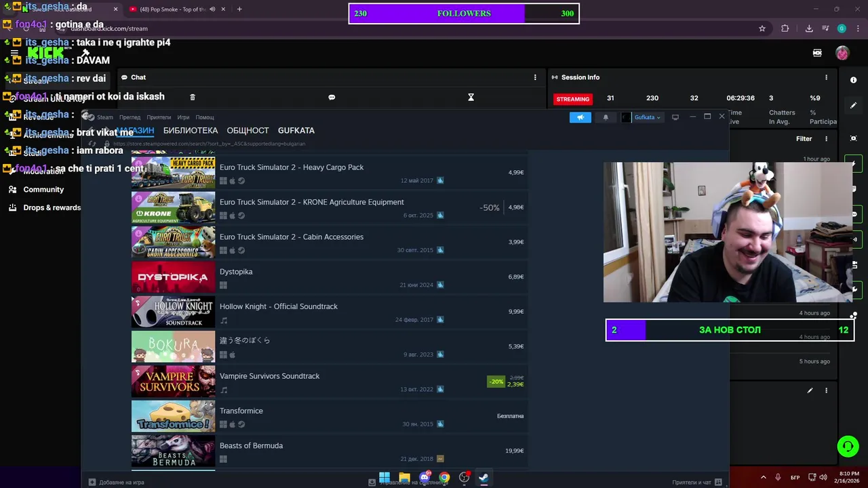Open browser extensions puzzle icon
Viewport: 868px width, 488px height.
point(785,28)
